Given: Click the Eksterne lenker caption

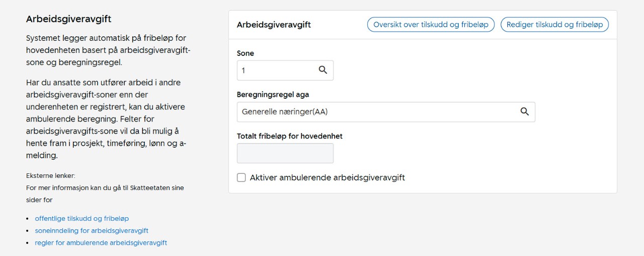Looking at the screenshot, I should 50,176.
